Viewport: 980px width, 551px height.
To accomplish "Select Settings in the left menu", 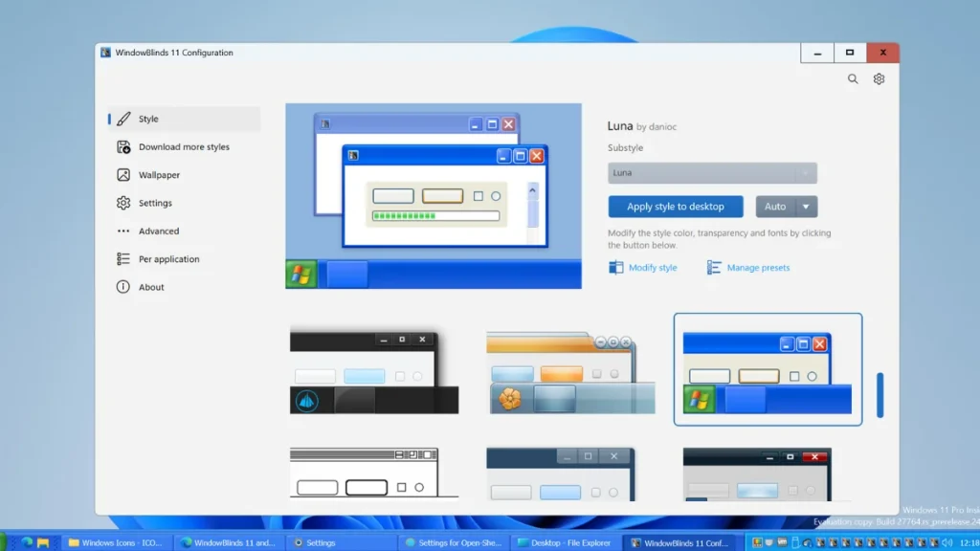I will tap(122, 202).
